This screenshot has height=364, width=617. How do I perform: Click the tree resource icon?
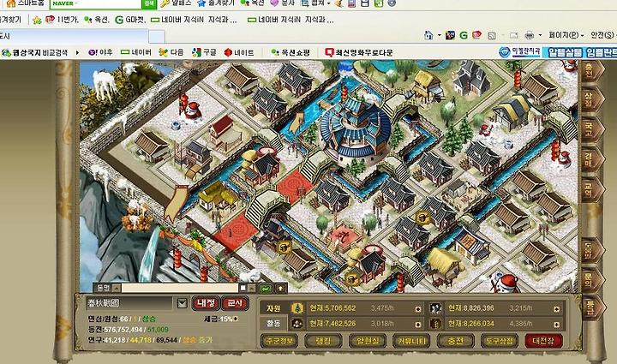click(297, 308)
